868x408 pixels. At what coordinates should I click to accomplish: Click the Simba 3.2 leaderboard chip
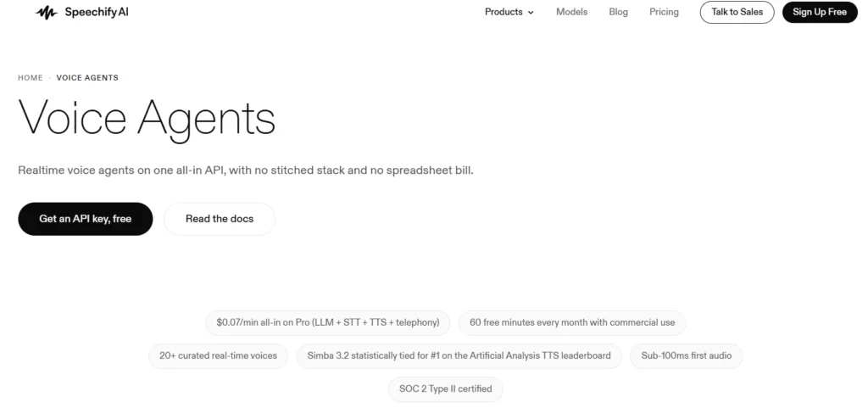(459, 355)
